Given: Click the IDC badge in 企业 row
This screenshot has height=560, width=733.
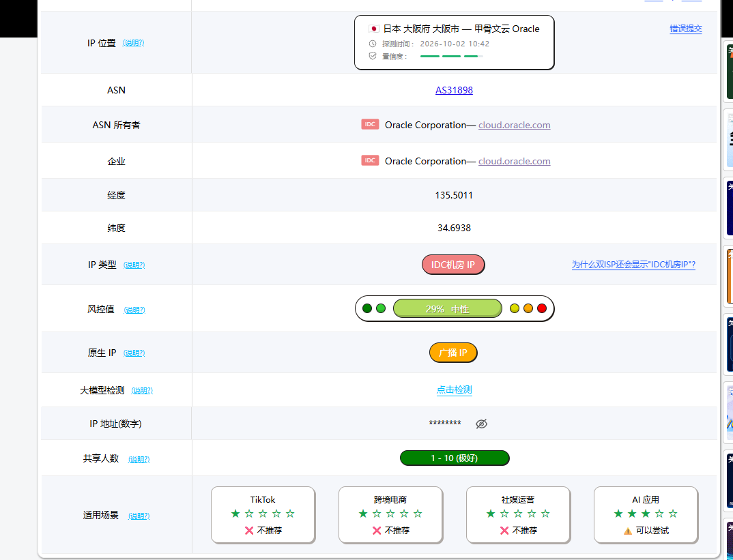Looking at the screenshot, I should [370, 161].
